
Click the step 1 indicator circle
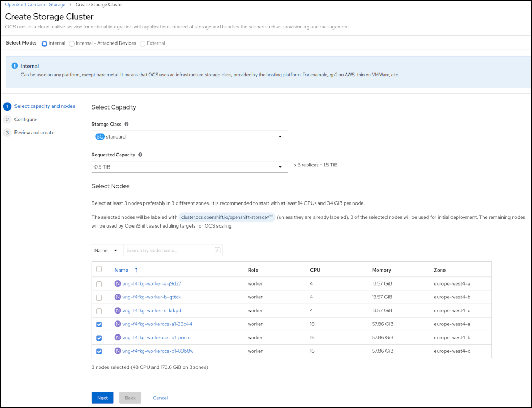click(7, 106)
